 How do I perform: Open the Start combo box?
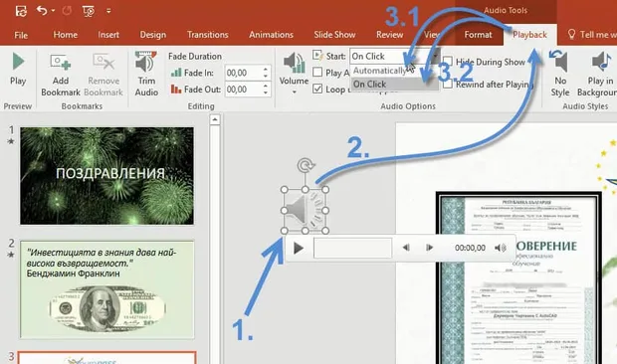click(x=395, y=57)
